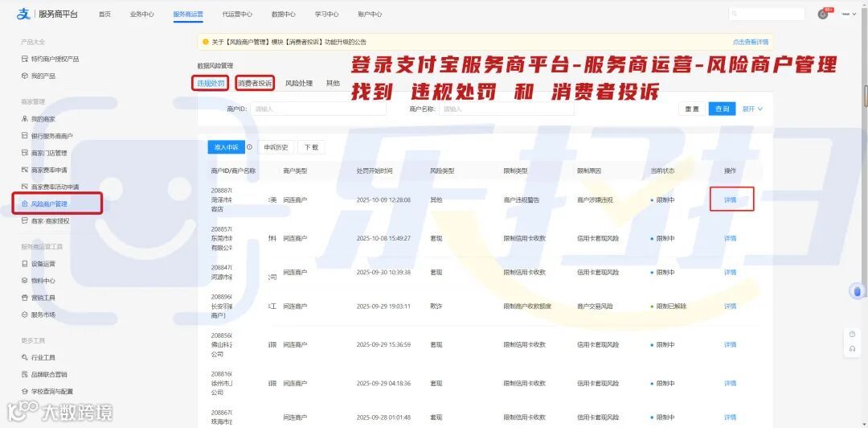Click the icon beside 营销工具
868x428 pixels.
click(24, 298)
